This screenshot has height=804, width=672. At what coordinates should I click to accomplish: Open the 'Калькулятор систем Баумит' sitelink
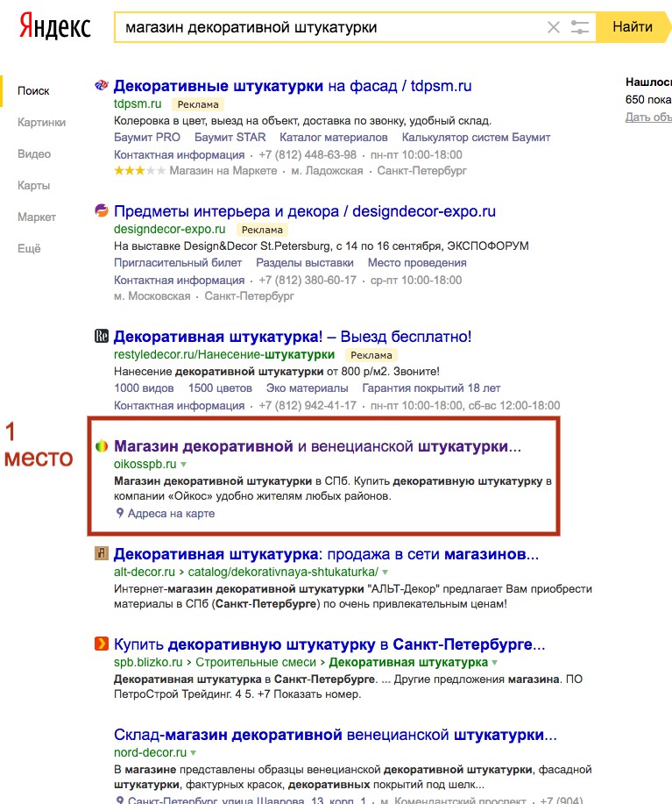(476, 138)
